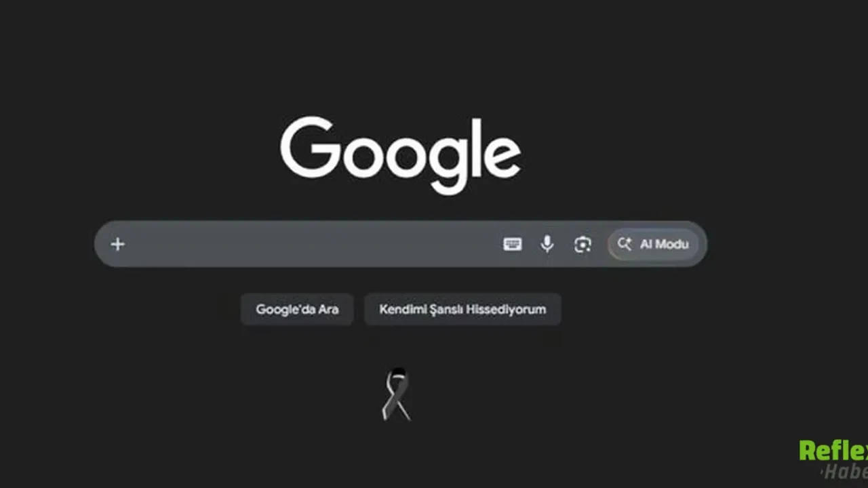
Task: Select the AI Modu text label
Action: [665, 244]
